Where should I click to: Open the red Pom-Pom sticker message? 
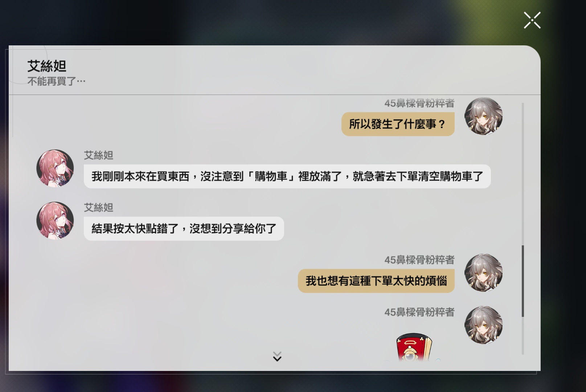pos(414,347)
